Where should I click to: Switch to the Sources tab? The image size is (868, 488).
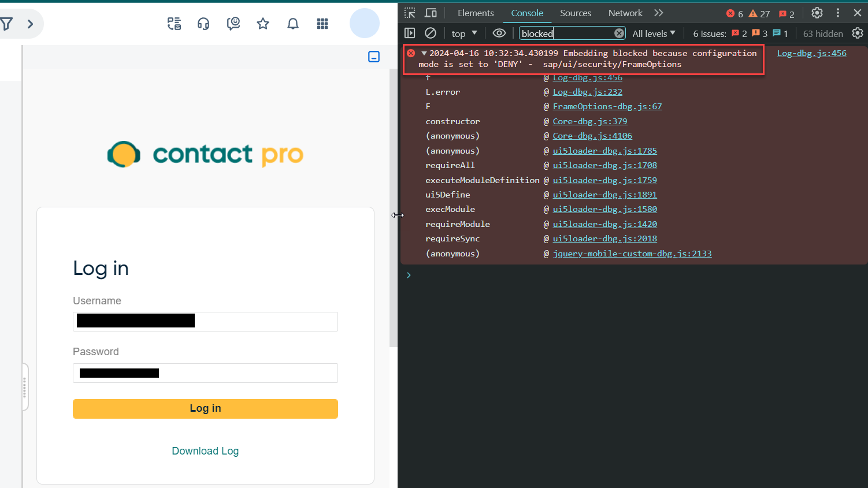576,13
